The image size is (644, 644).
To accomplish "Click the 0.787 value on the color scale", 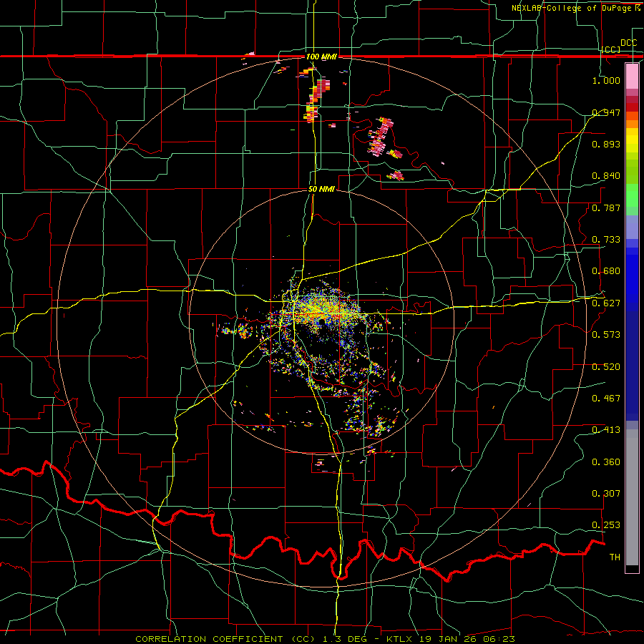I will tap(606, 208).
